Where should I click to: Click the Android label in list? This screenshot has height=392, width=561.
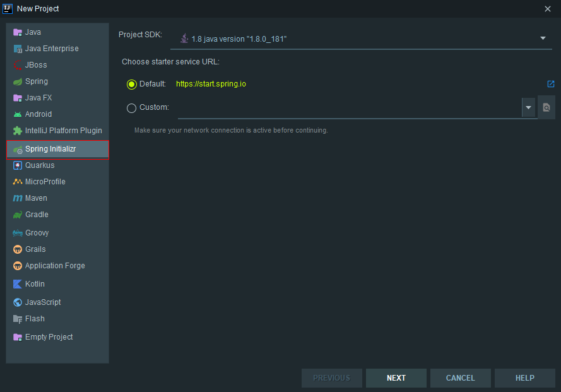(x=38, y=114)
